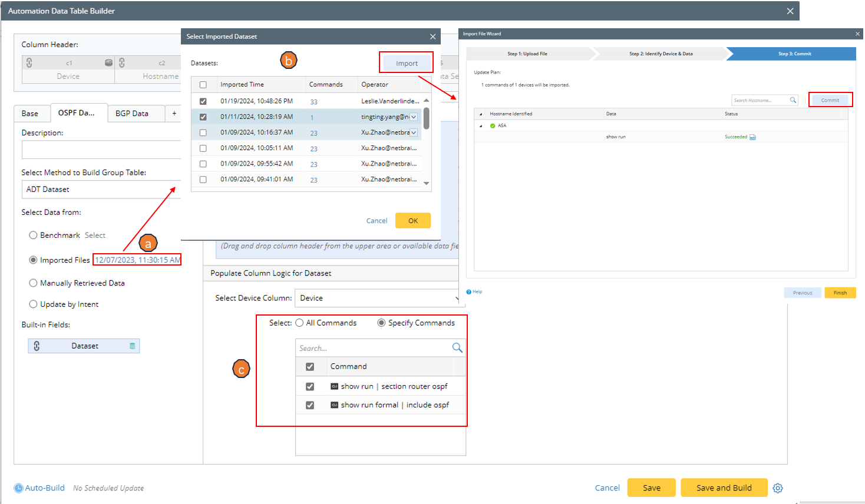Click the CLI icon for show run formal include ospf
Image resolution: width=865 pixels, height=504 pixels.
pos(334,405)
